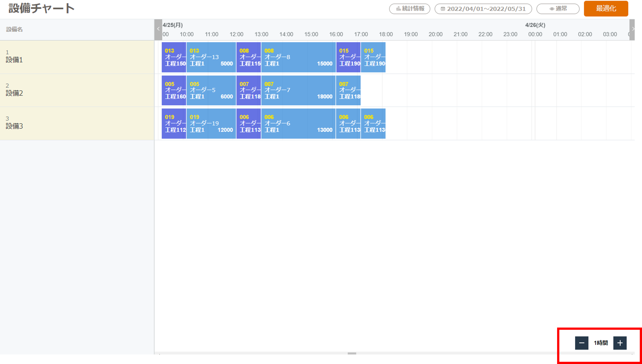Select the 設備3 row header
Viewport: 642px width, 364px height.
[77, 123]
